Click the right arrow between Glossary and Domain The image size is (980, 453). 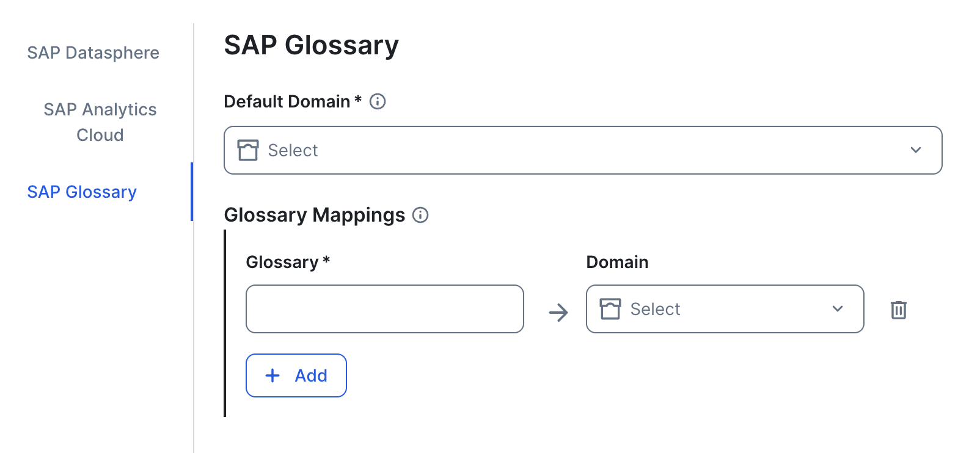[558, 313]
